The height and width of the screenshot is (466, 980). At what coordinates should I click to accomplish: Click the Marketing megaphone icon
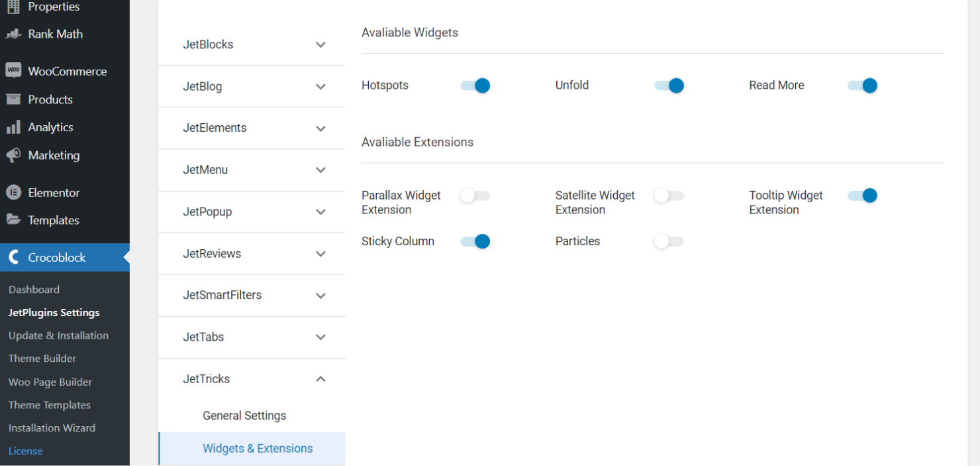(13, 155)
